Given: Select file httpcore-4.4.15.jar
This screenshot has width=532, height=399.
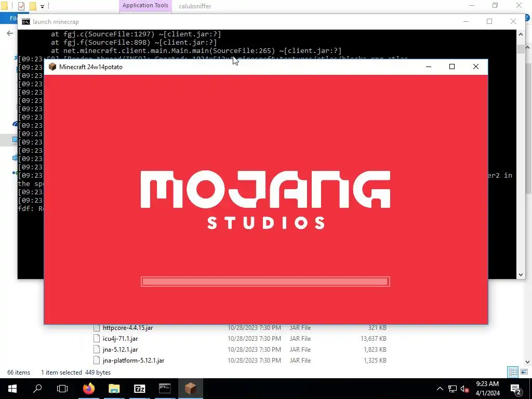Looking at the screenshot, I should pos(128,328).
